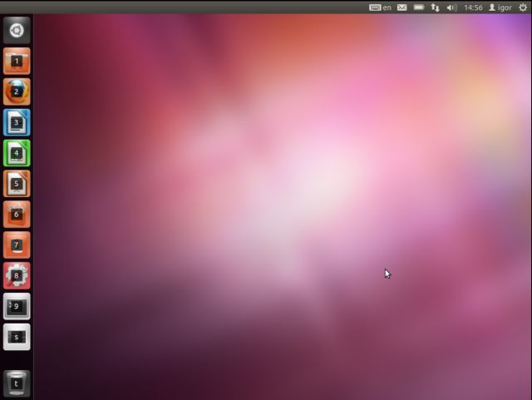This screenshot has height=400, width=532.
Task: Open the Dash home Ubuntu logo button
Action: click(17, 31)
